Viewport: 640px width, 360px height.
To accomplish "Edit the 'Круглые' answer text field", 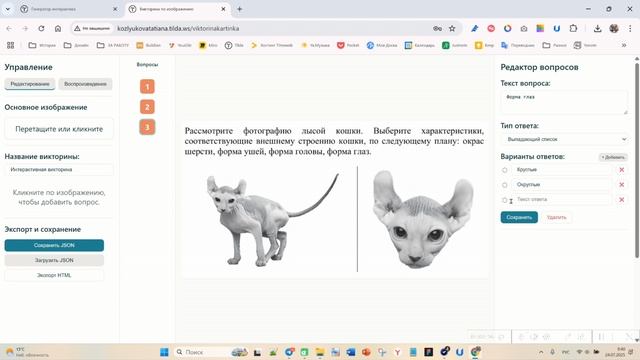I will tap(562, 170).
